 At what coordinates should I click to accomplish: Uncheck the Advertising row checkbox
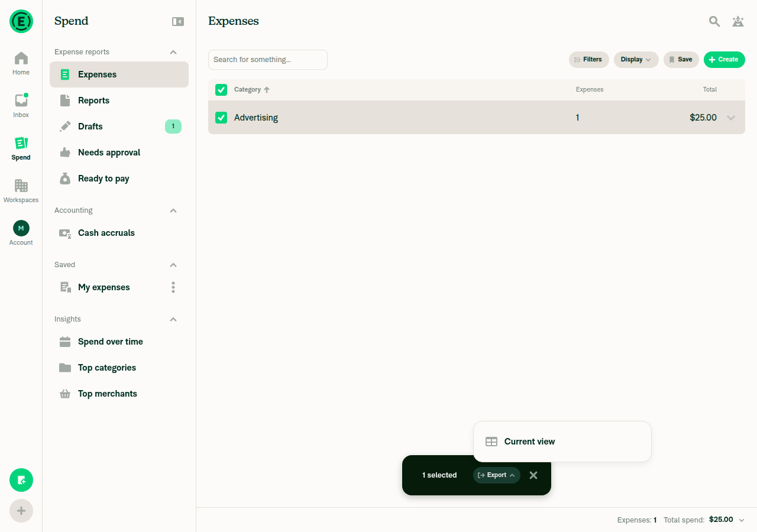coord(221,118)
